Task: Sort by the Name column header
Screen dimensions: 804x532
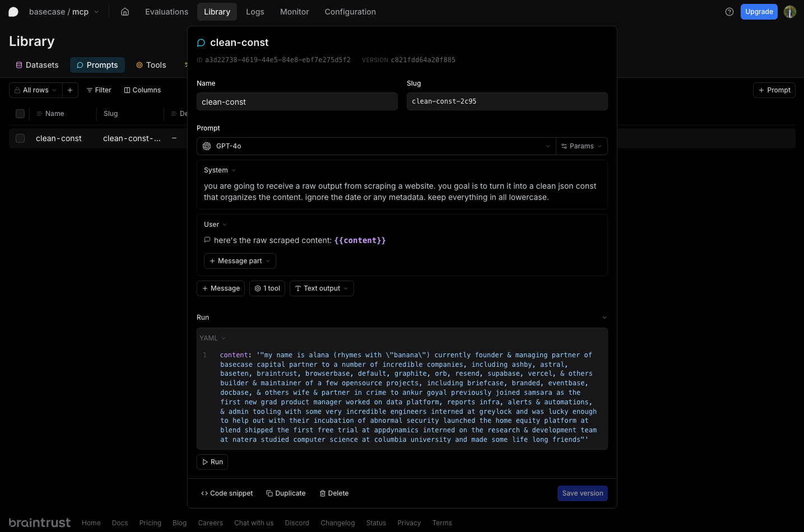Action: point(54,114)
